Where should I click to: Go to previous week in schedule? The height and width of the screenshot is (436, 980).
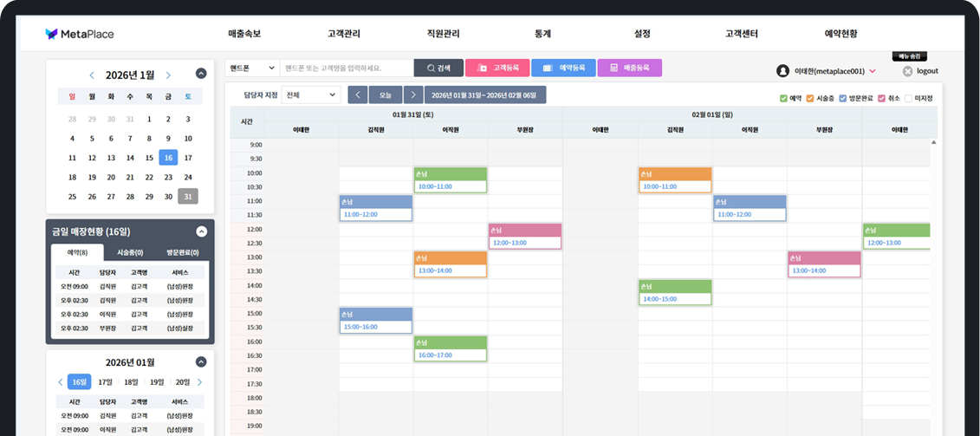point(357,94)
